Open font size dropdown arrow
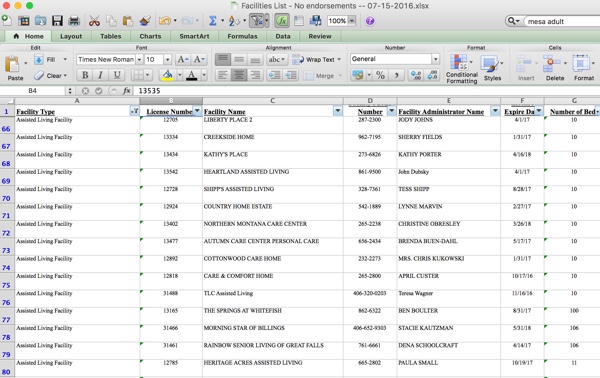600x378 pixels. (167, 59)
